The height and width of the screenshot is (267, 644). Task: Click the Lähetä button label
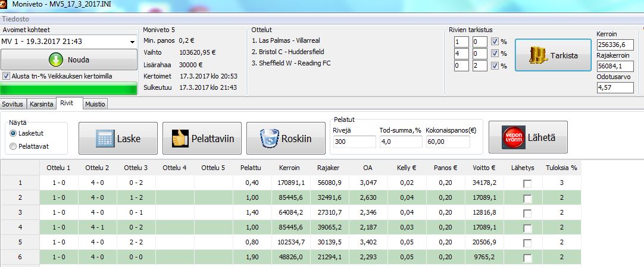541,138
